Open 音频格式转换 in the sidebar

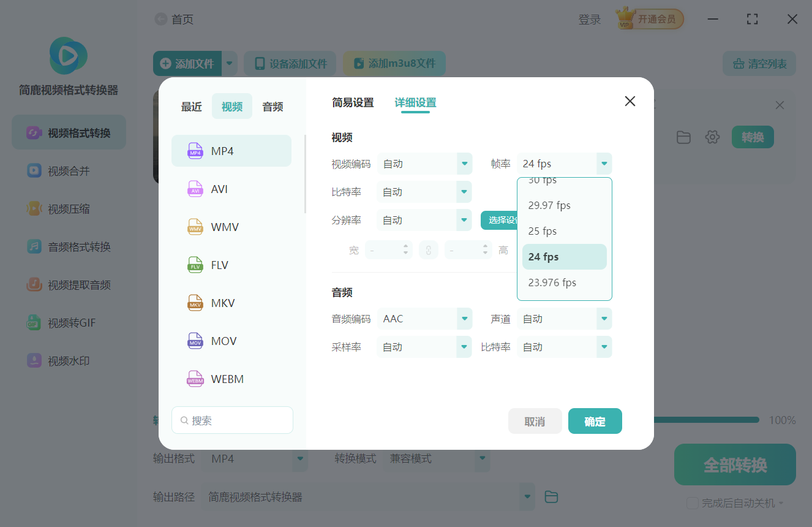[69, 247]
